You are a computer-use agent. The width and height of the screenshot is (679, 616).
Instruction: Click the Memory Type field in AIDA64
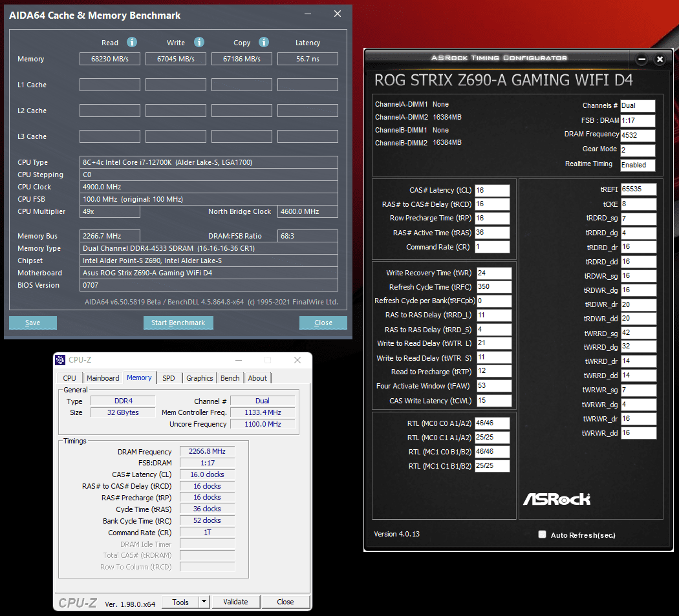(209, 248)
